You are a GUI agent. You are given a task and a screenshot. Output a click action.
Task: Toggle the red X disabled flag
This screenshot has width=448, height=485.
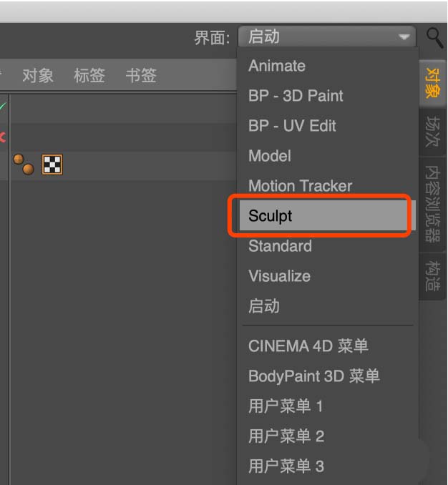click(x=3, y=136)
